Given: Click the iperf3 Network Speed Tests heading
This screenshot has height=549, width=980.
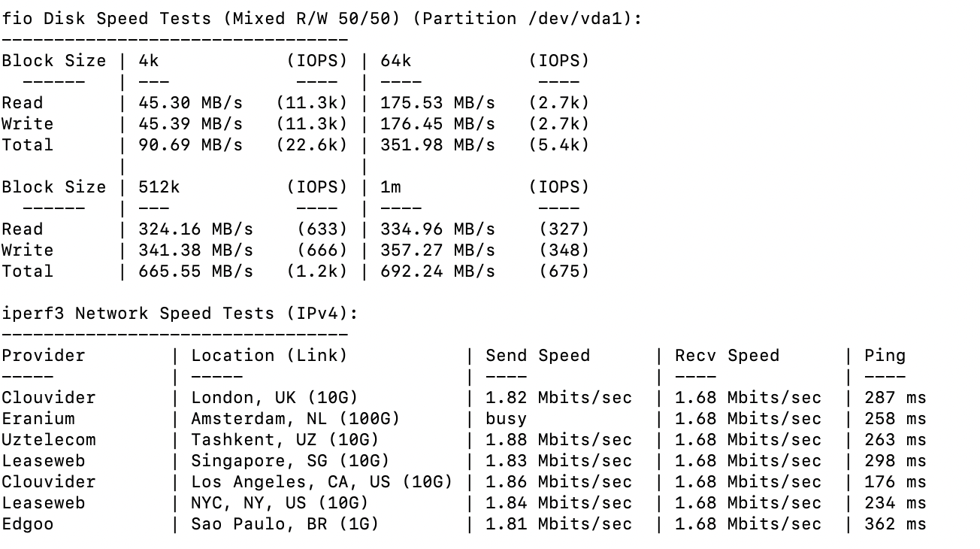Looking at the screenshot, I should point(180,314).
